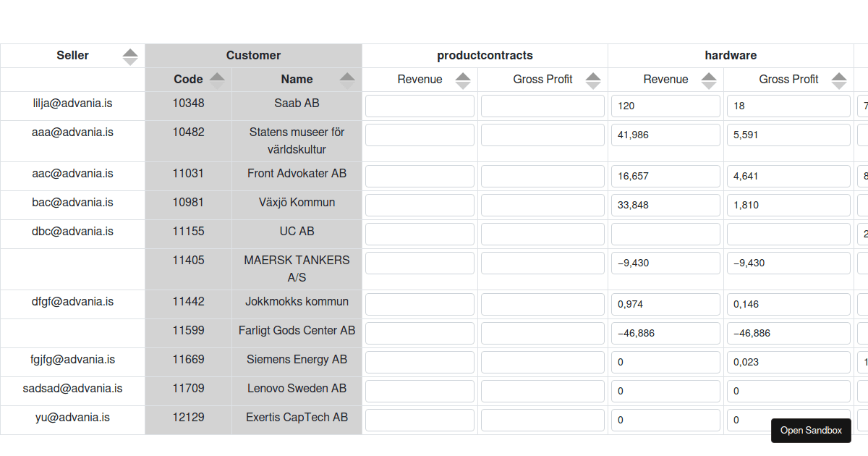Edit hardware revenue 33,848 for Växjö Kommun
Viewport: 868px width, 456px height.
665,205
